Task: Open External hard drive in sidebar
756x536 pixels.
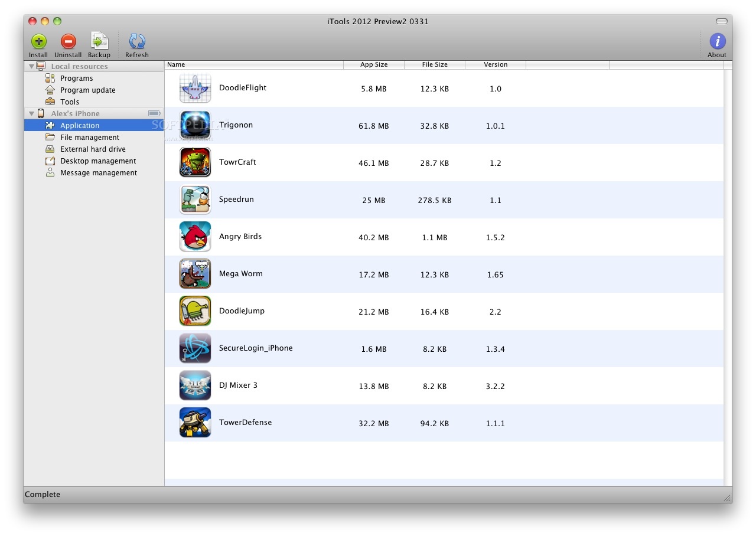Action: pos(93,149)
